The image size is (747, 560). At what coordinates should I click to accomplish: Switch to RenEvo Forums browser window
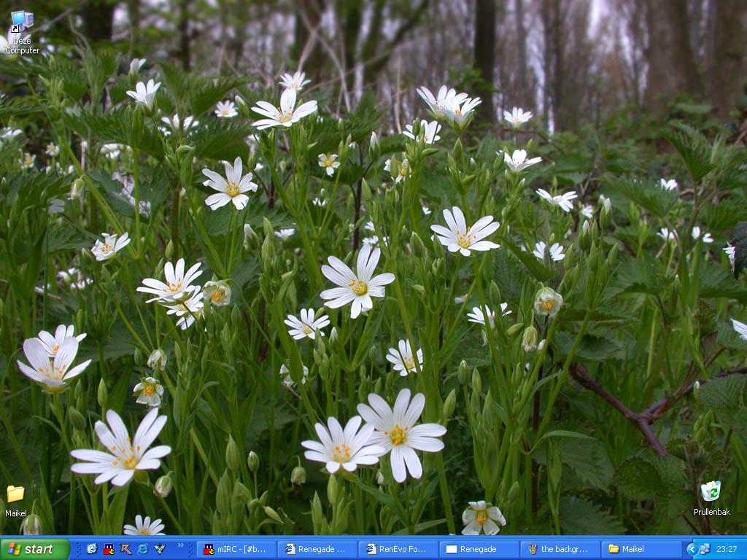click(x=400, y=549)
